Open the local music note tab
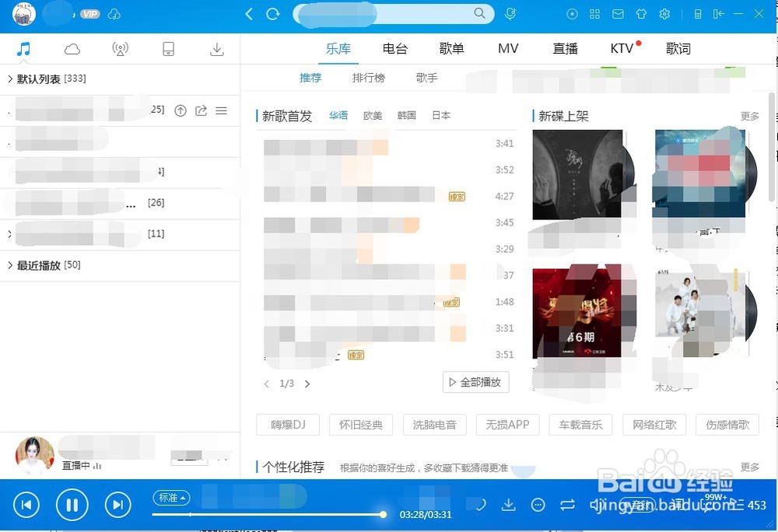778x532 pixels. coord(23,48)
